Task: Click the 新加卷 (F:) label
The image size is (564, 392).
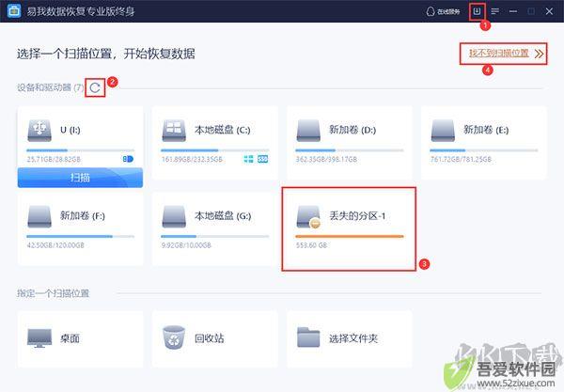Action: pos(83,216)
